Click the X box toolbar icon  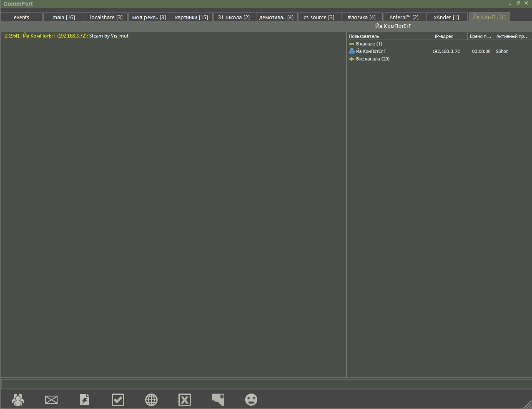[x=185, y=400]
